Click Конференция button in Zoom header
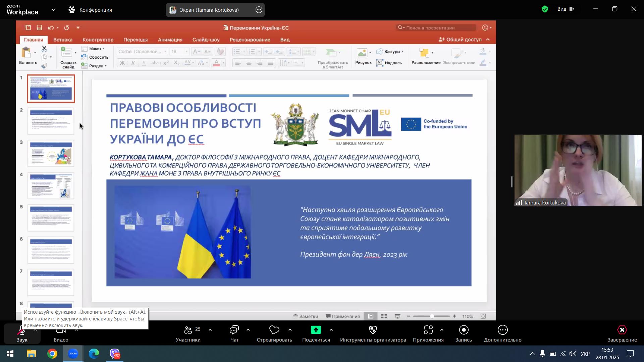Image resolution: width=644 pixels, height=362 pixels. (90, 10)
